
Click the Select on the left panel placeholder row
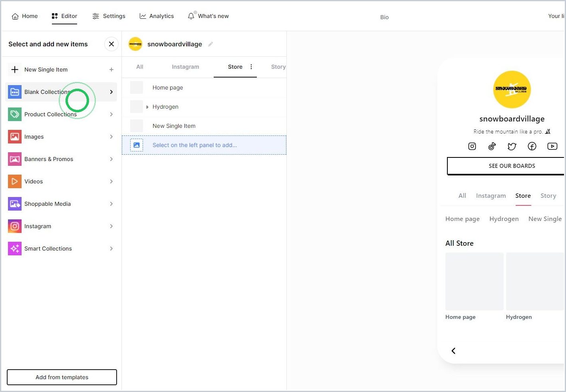pyautogui.click(x=204, y=145)
